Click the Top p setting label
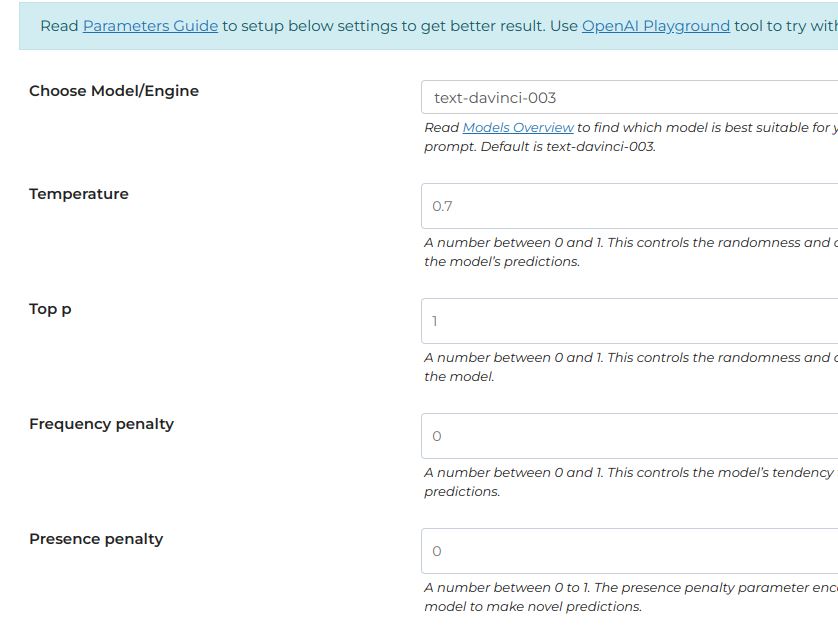The width and height of the screenshot is (838, 627). pos(50,309)
